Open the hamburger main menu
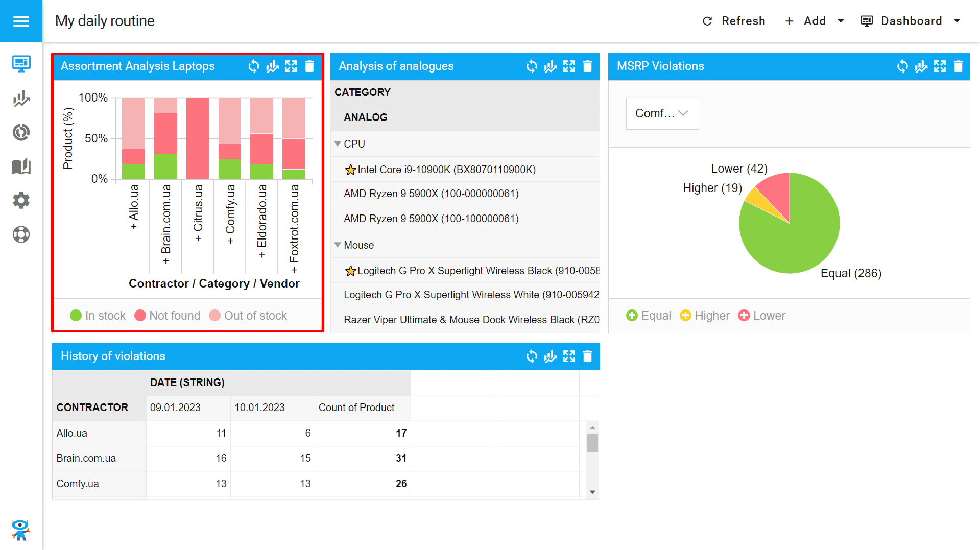The height and width of the screenshot is (550, 980). coord(21,21)
